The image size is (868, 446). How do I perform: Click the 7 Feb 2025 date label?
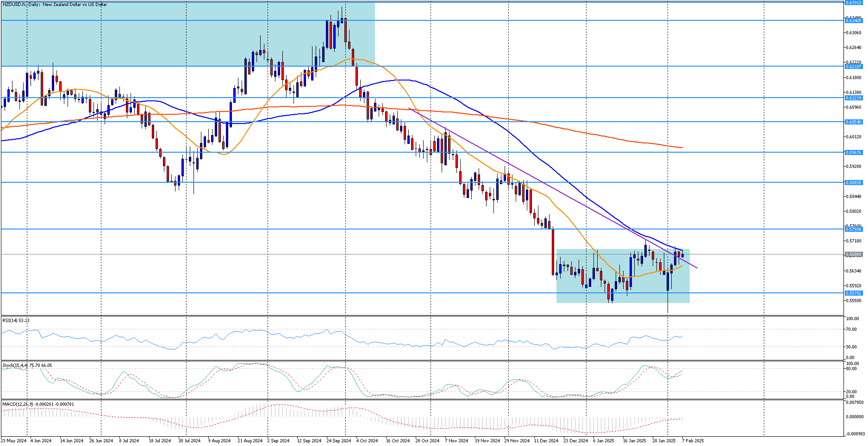(693, 441)
